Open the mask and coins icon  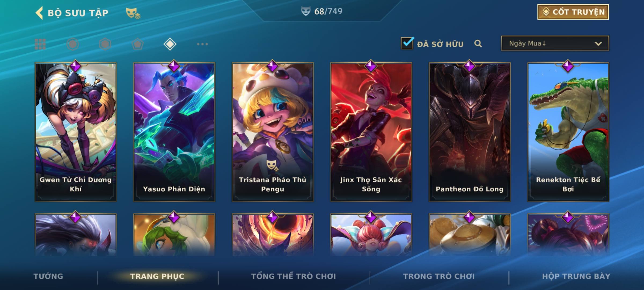coord(133,13)
